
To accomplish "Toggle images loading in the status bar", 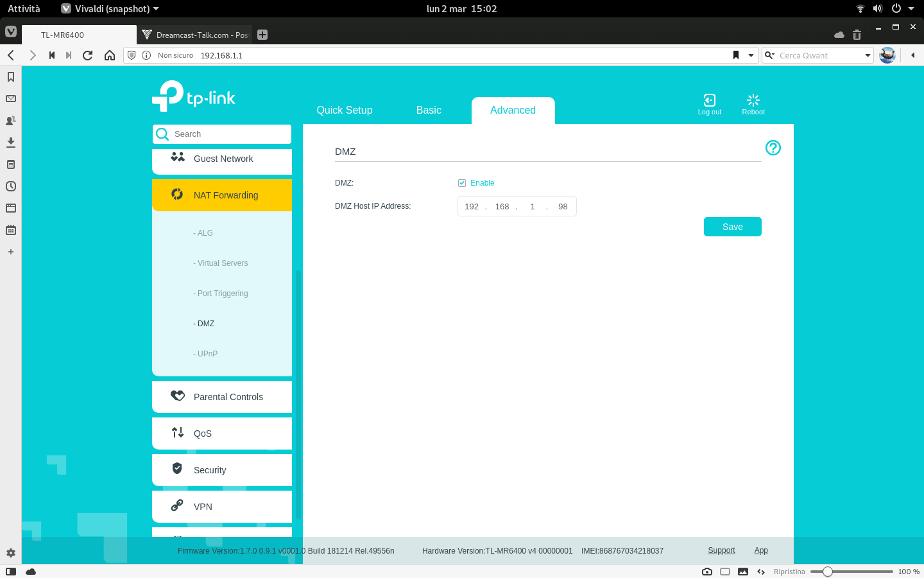I will (743, 572).
